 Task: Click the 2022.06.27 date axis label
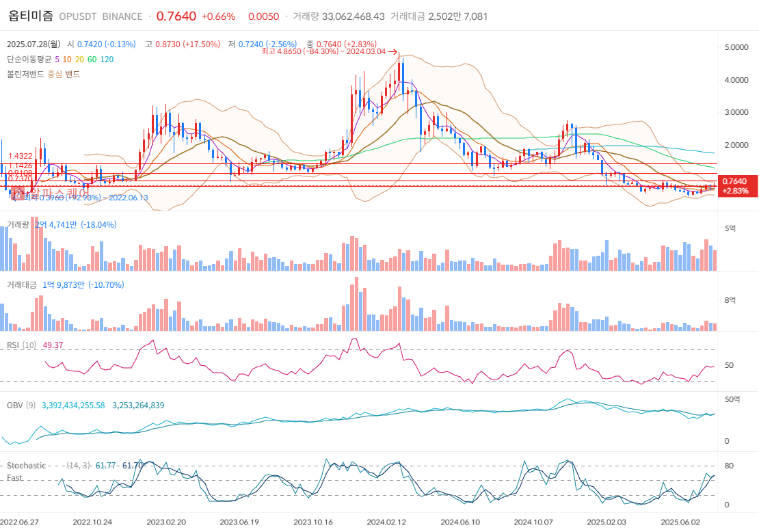pyautogui.click(x=19, y=522)
